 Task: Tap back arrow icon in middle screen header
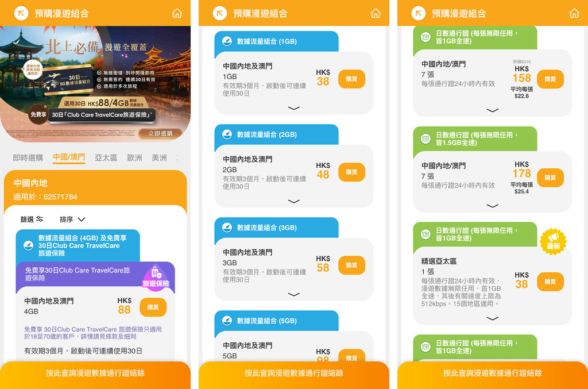tap(220, 14)
